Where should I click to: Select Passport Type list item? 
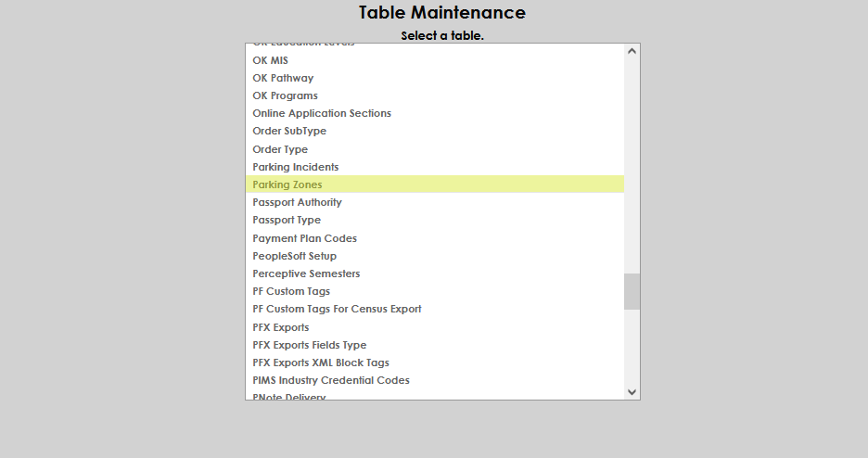pos(287,220)
